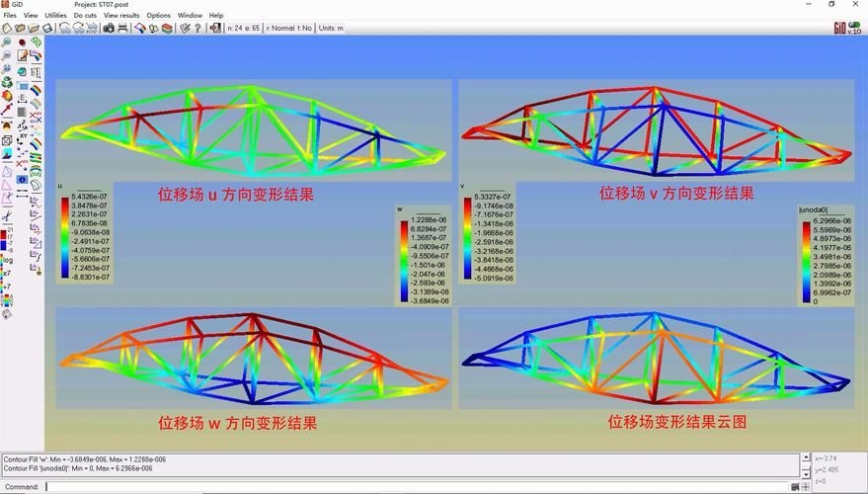The height and width of the screenshot is (494, 868).
Task: Click the stacked books icon in toolbar
Action: (167, 29)
